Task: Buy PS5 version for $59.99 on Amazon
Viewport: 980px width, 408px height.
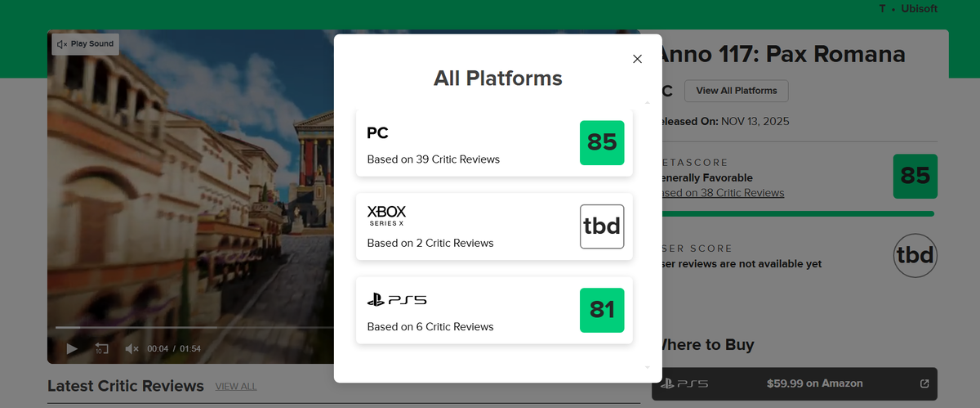Action: pos(794,383)
